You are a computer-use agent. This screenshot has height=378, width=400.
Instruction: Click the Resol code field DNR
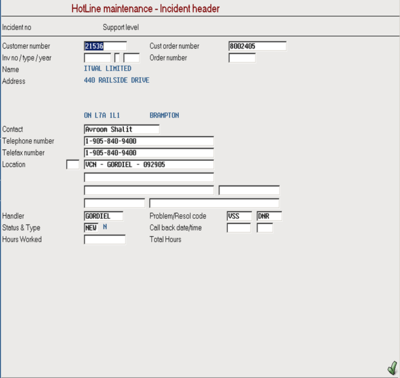click(269, 216)
